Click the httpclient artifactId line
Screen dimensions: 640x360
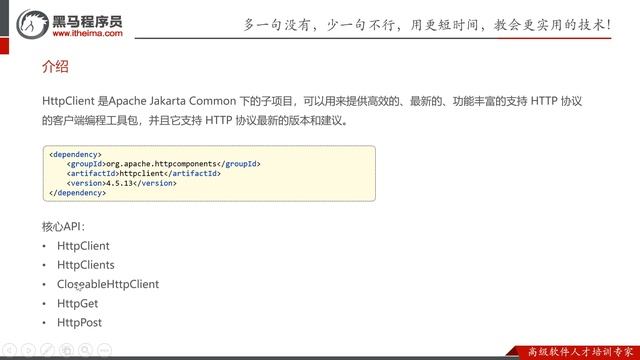[x=144, y=173]
